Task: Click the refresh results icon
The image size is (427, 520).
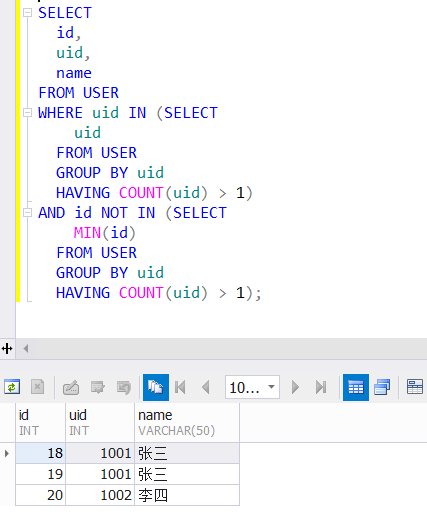Action: pyautogui.click(x=12, y=387)
